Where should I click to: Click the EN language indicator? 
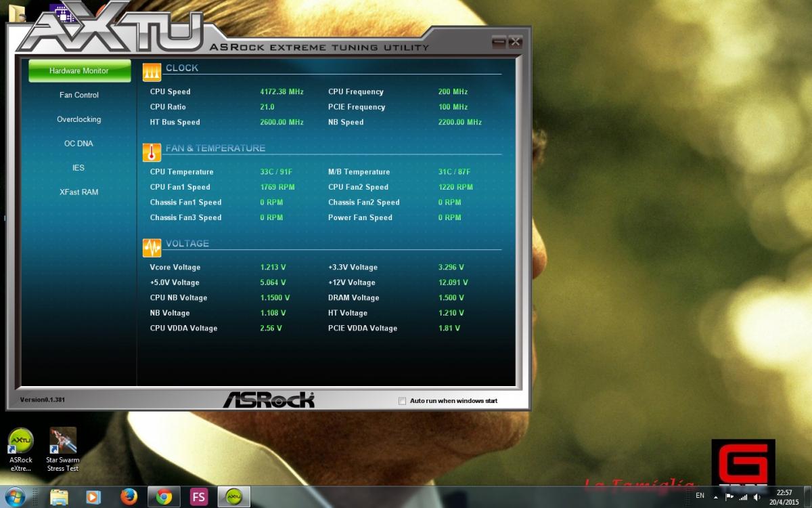[x=700, y=496]
